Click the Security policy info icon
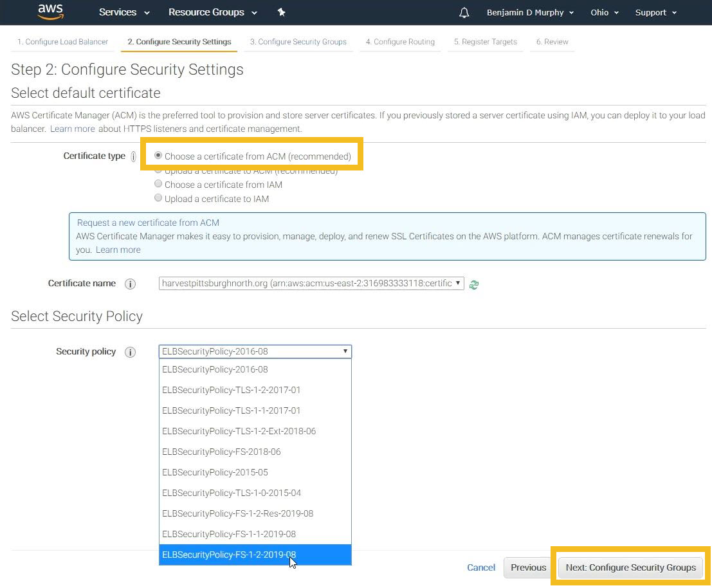Viewport: 712px width, 588px height. tap(131, 353)
